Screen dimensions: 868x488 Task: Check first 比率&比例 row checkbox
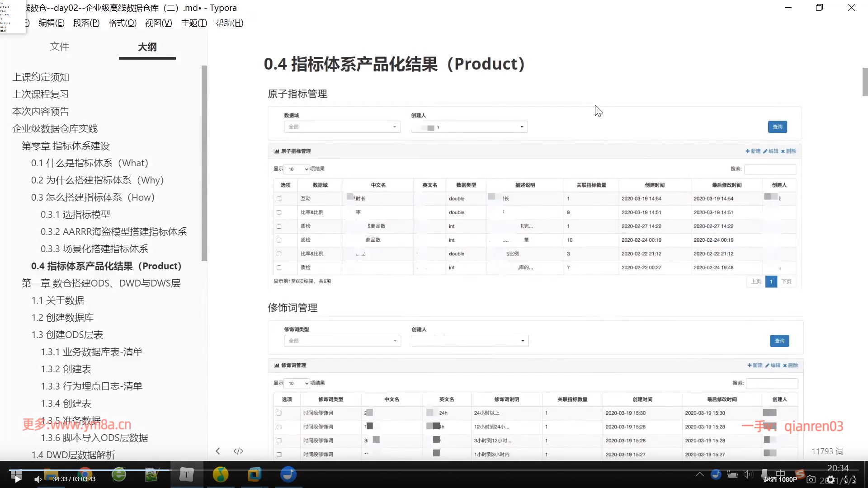coord(279,212)
